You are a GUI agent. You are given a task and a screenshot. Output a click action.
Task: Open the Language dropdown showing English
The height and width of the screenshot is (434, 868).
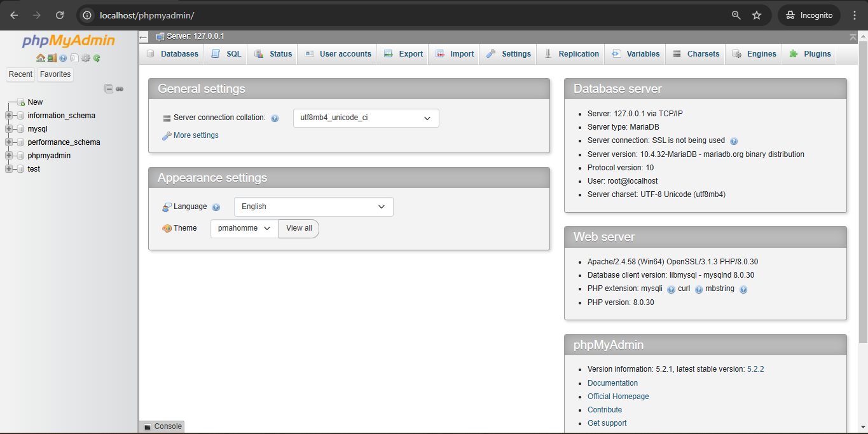click(313, 207)
